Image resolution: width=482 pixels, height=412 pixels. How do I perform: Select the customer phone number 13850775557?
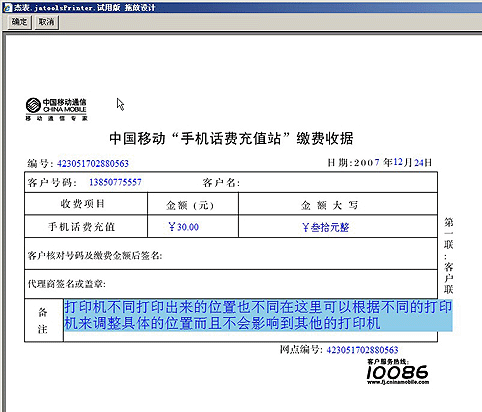click(115, 182)
